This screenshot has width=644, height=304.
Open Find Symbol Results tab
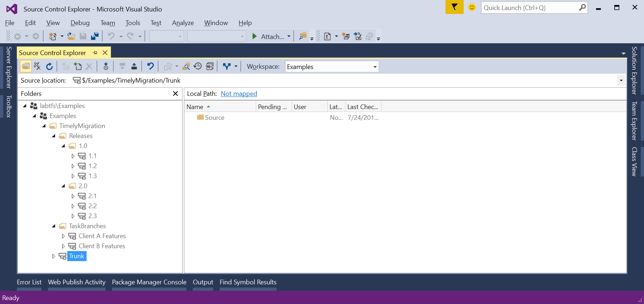[x=248, y=282]
